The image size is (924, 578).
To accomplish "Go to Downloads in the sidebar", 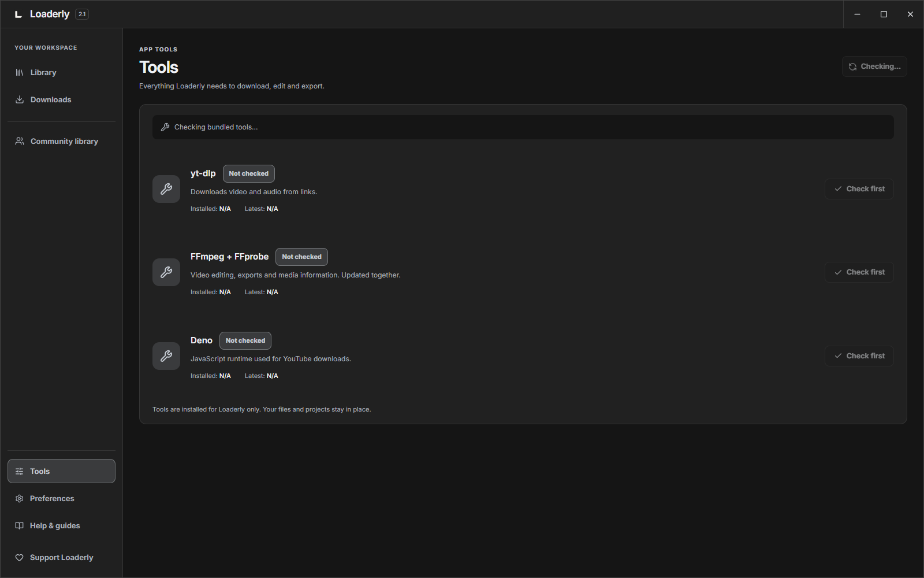I will 61,99.
